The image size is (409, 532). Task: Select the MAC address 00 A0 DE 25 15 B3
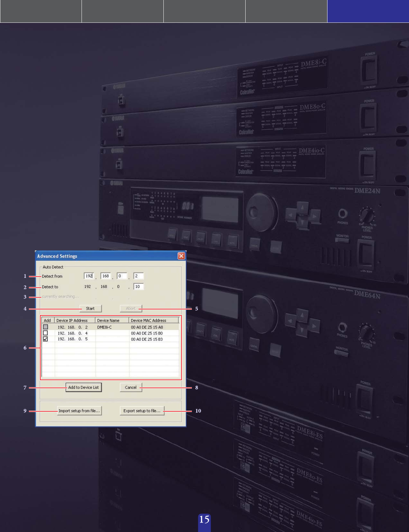pyautogui.click(x=147, y=339)
